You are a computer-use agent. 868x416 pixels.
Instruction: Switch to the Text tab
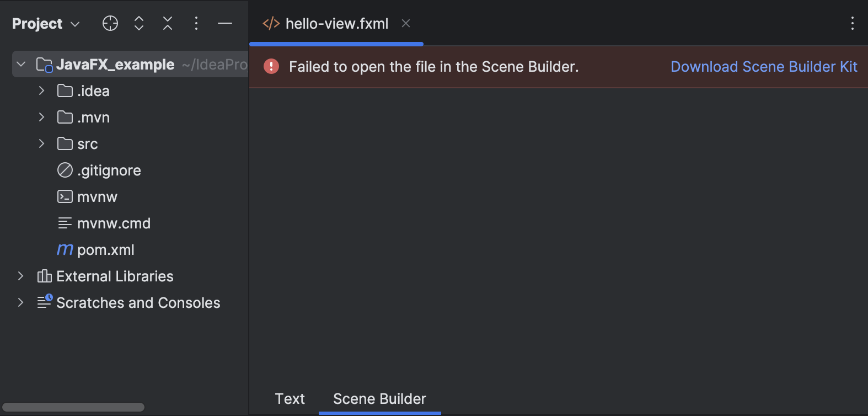[x=289, y=398]
